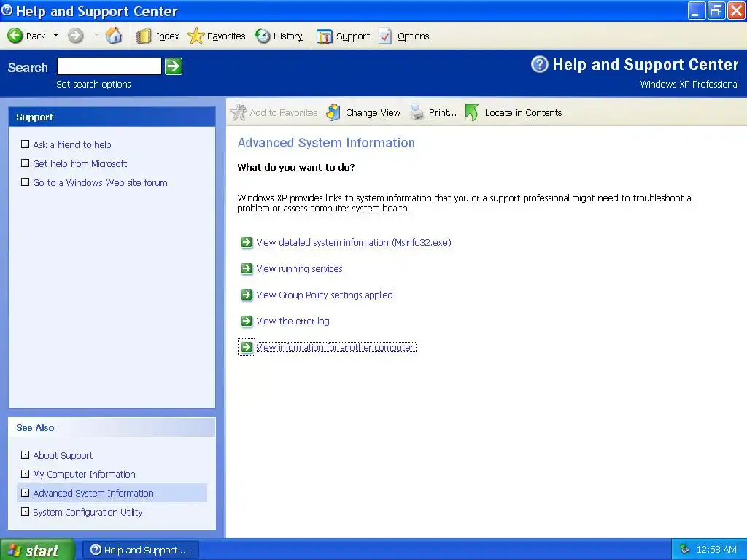
Task: Open View the error log link
Action: point(293,322)
